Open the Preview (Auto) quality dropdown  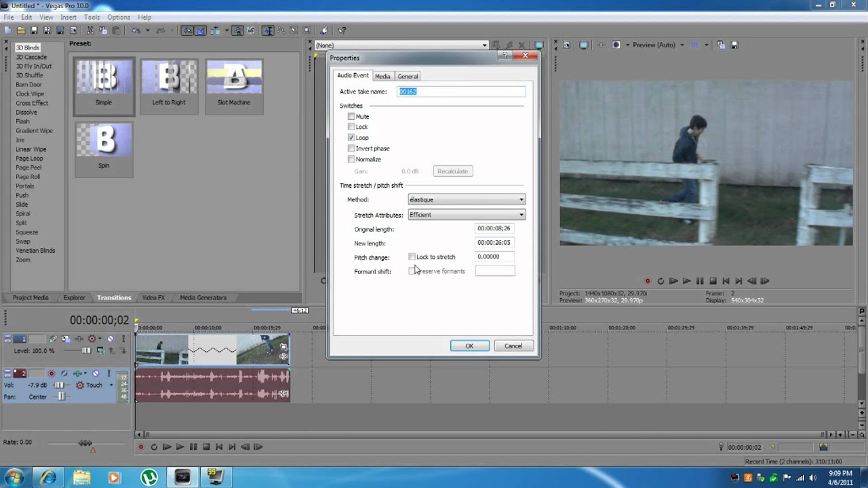pyautogui.click(x=682, y=45)
